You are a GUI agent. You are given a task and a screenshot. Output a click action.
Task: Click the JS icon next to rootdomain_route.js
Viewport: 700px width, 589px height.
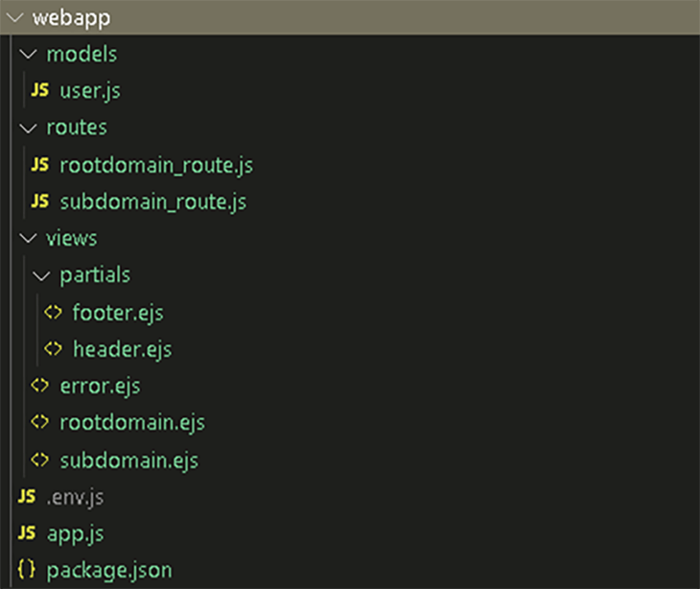pos(39,165)
